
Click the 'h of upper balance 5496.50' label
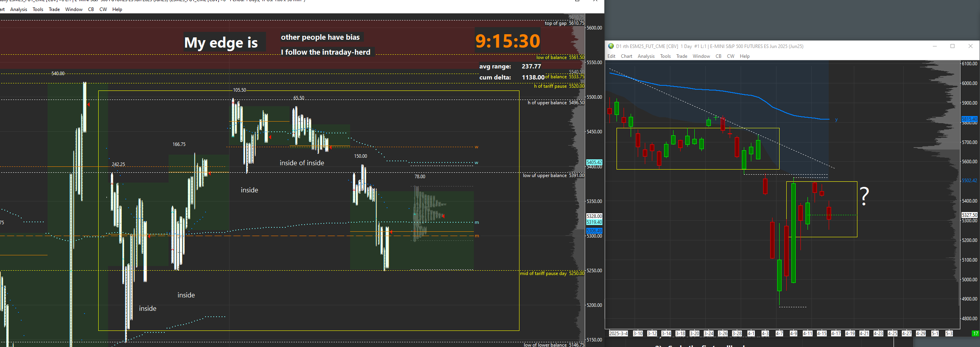point(556,103)
